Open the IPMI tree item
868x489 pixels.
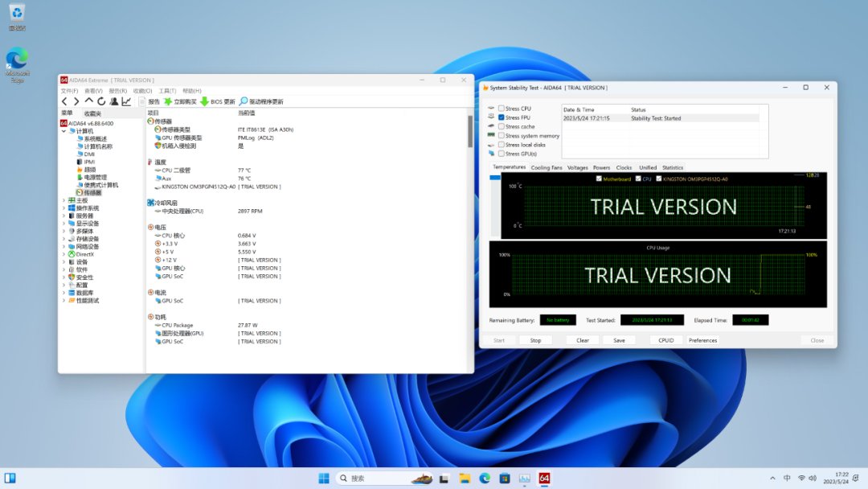click(x=89, y=162)
